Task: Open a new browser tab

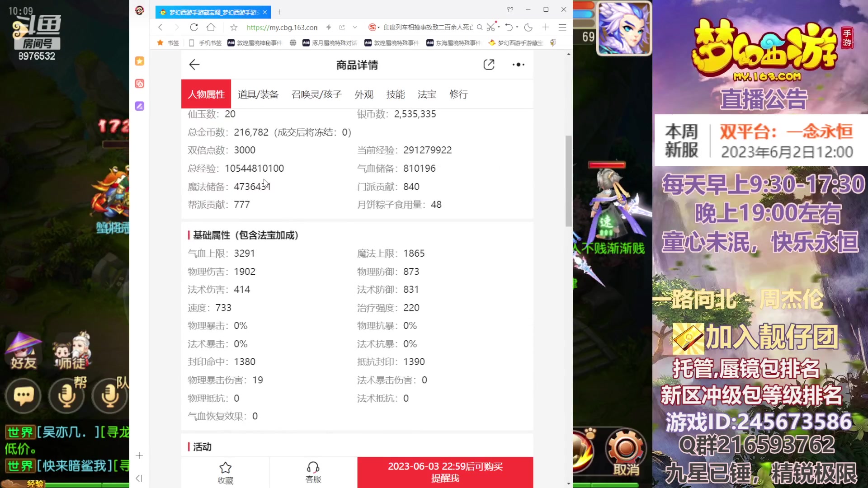Action: pos(279,12)
